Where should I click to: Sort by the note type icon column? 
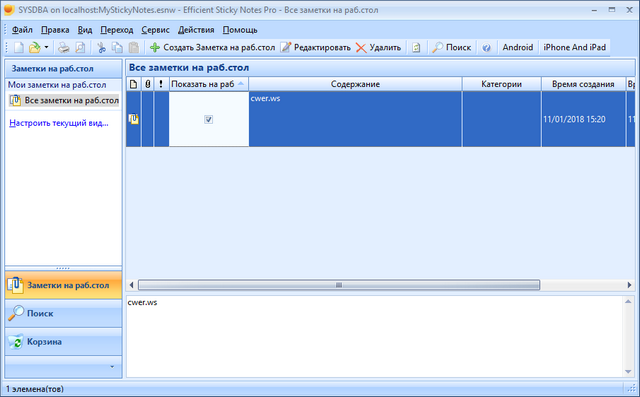coord(133,84)
